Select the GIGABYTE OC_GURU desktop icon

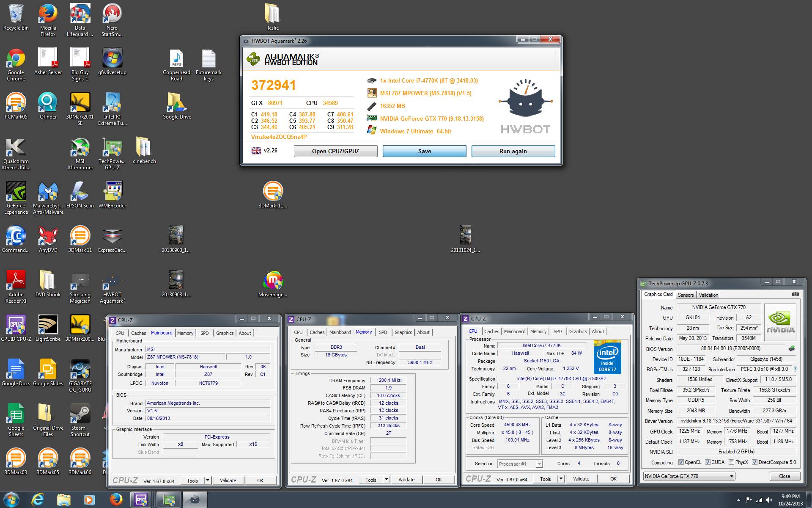[80, 376]
